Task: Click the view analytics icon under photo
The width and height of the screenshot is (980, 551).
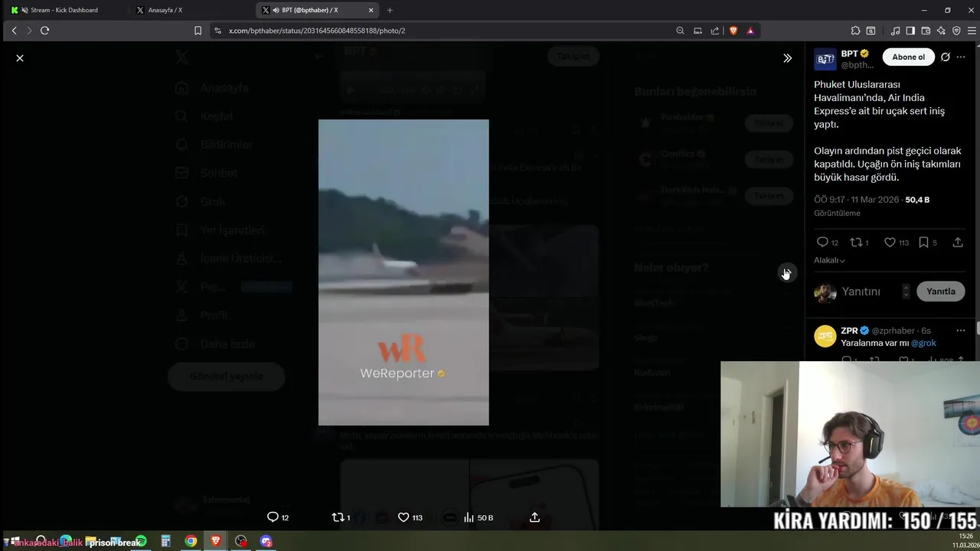Action: (469, 517)
